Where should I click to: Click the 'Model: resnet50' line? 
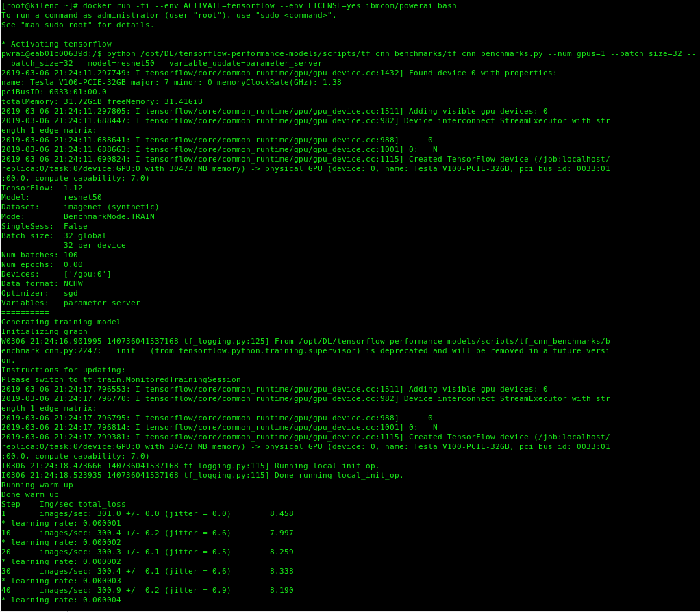coord(52,198)
